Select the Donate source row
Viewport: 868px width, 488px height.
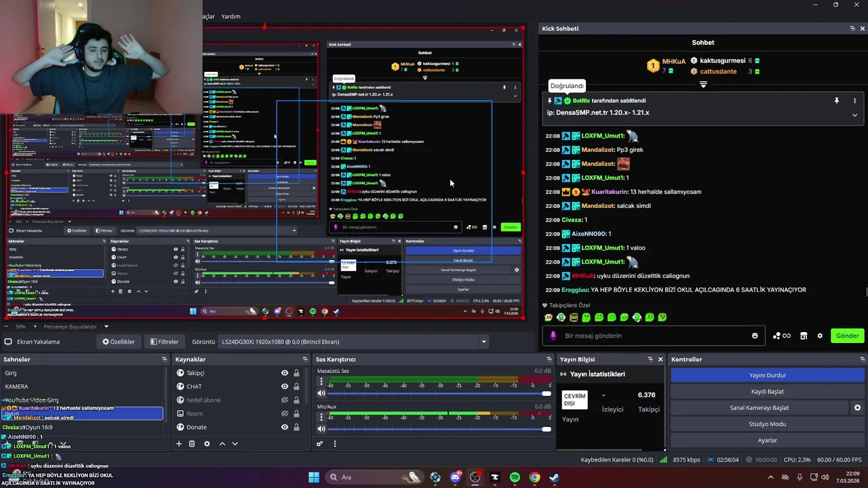pyautogui.click(x=240, y=427)
